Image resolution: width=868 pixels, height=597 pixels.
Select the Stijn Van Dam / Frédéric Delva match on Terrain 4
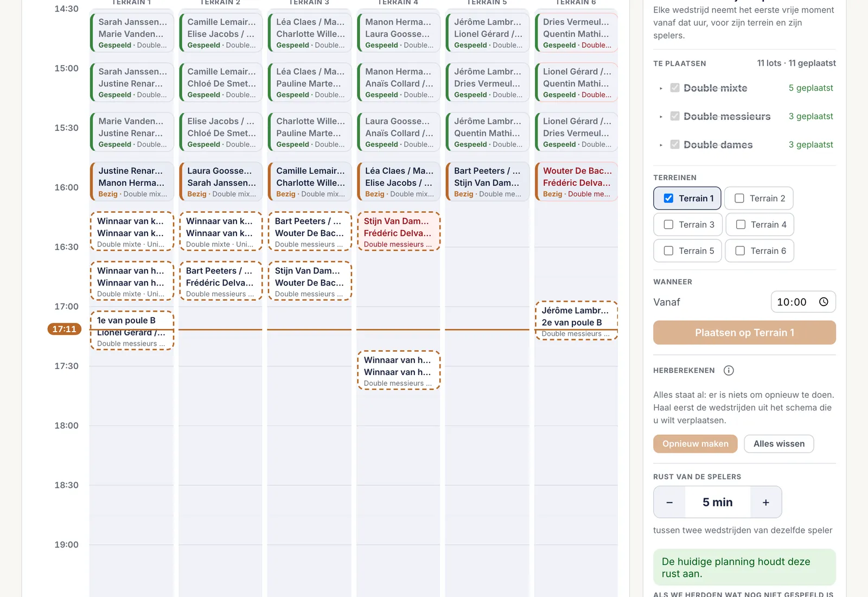tap(399, 232)
